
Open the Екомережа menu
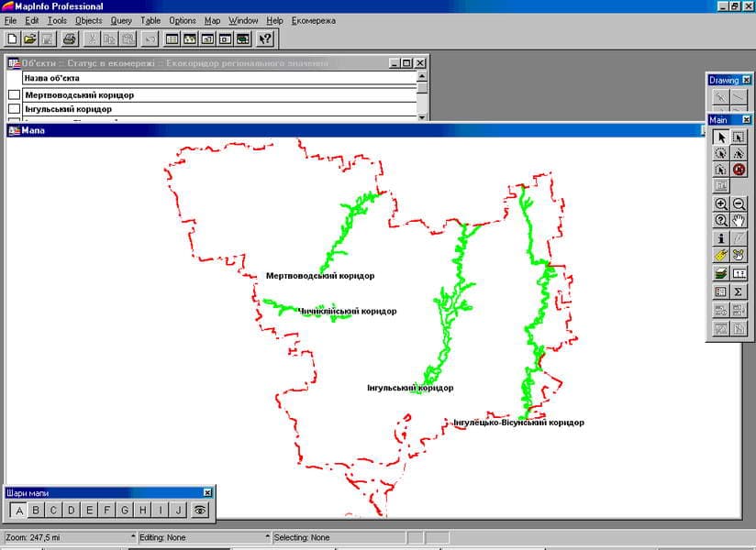pos(314,20)
